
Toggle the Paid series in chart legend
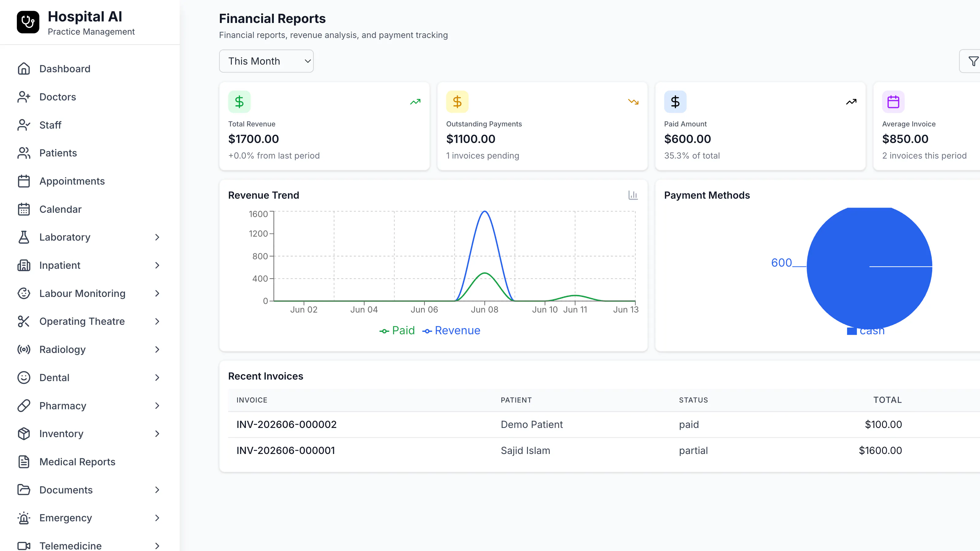397,331
